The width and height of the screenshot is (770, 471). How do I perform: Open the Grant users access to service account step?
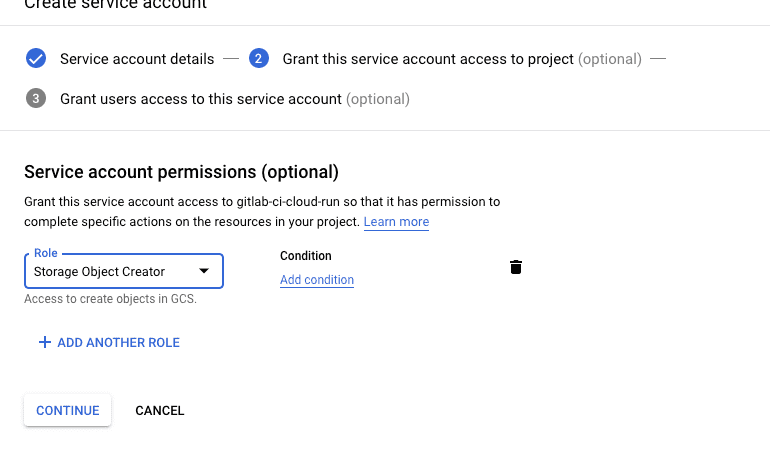pyautogui.click(x=201, y=99)
